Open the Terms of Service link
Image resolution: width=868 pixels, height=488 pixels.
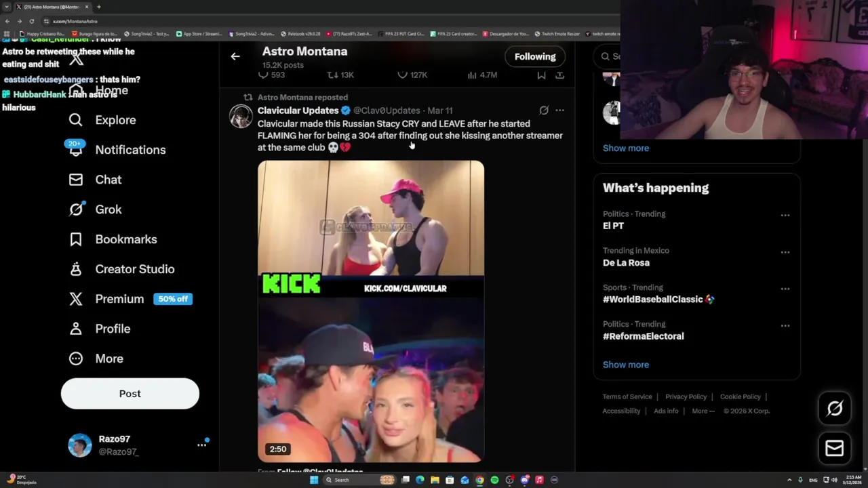627,396
